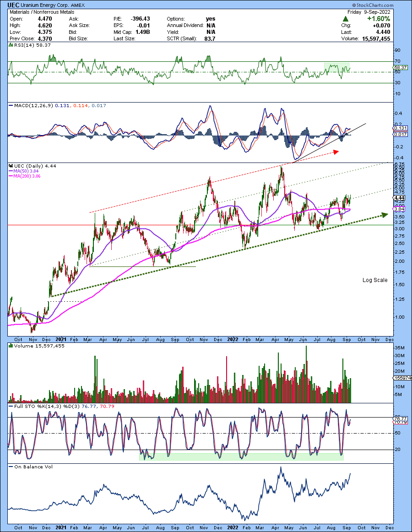The width and height of the screenshot is (412, 532).
Task: Click the 3.84 moving average axis tag
Action: click(399, 209)
